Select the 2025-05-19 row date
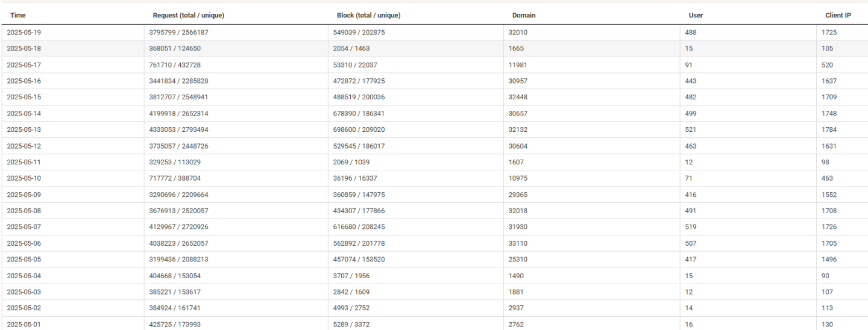Image resolution: width=868 pixels, height=330 pixels. pos(24,33)
